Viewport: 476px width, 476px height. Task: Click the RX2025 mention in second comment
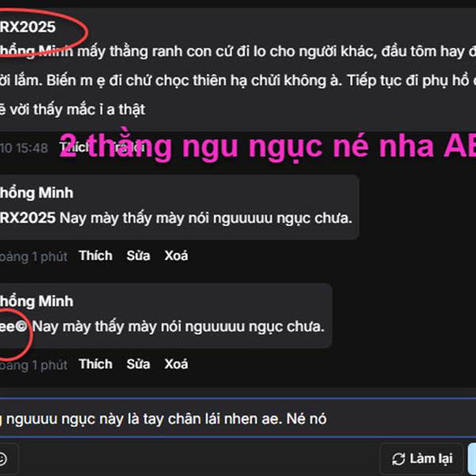coord(28,218)
